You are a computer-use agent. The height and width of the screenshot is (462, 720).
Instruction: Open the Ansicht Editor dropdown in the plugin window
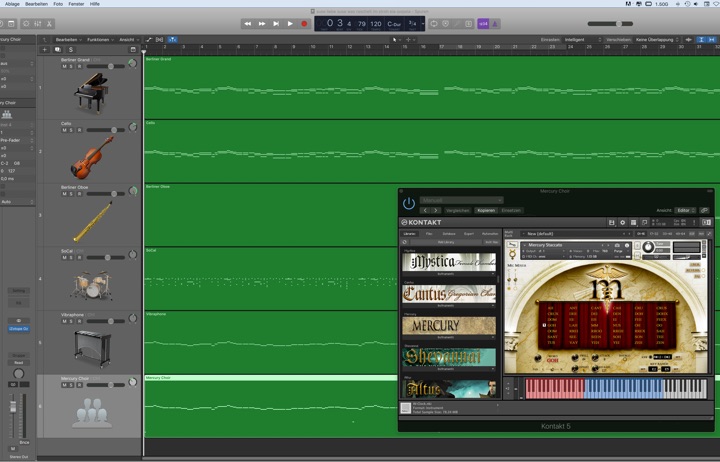685,210
